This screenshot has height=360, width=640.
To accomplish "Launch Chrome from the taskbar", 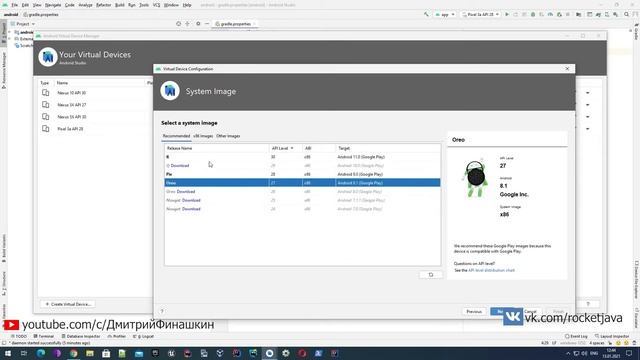I will click(x=73, y=353).
